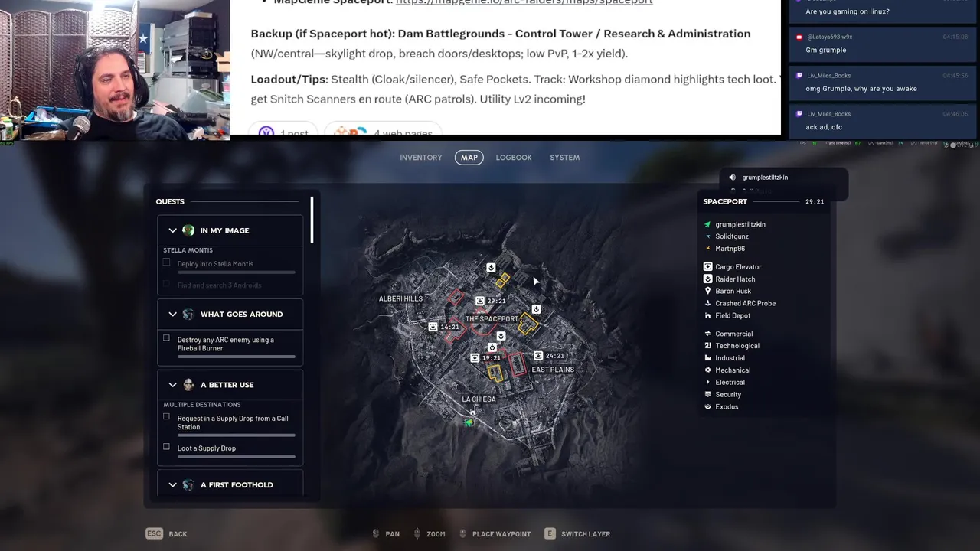This screenshot has height=551, width=980.
Task: Click Commercial loot category icon
Action: tap(707, 334)
